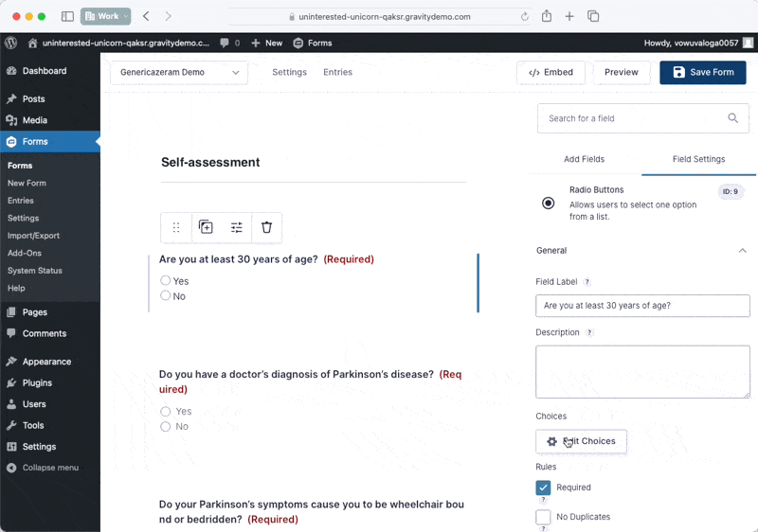Open the Genericazeram Demo form dropdown
758x532 pixels.
coord(179,73)
